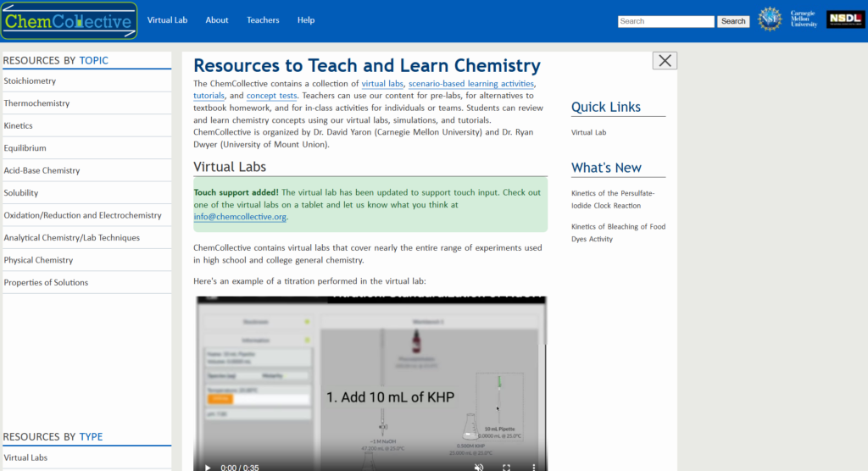
Task: Close the resources panel with X
Action: point(665,61)
